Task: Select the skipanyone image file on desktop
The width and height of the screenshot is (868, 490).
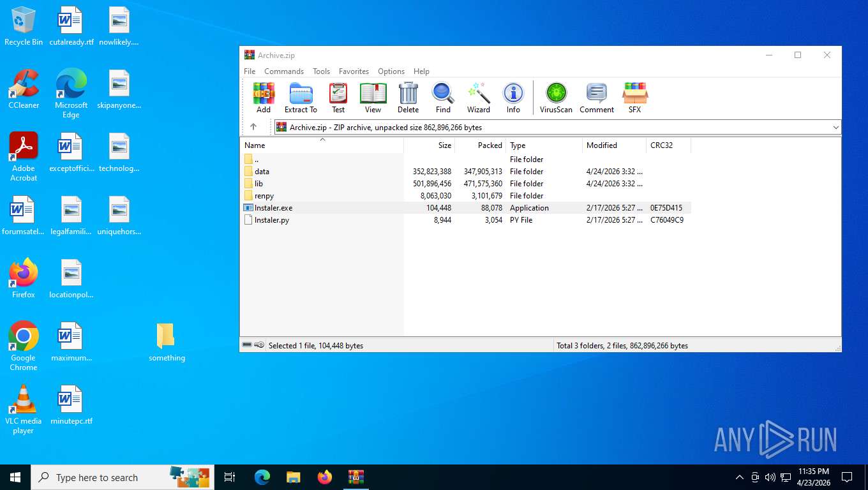Action: [119, 89]
